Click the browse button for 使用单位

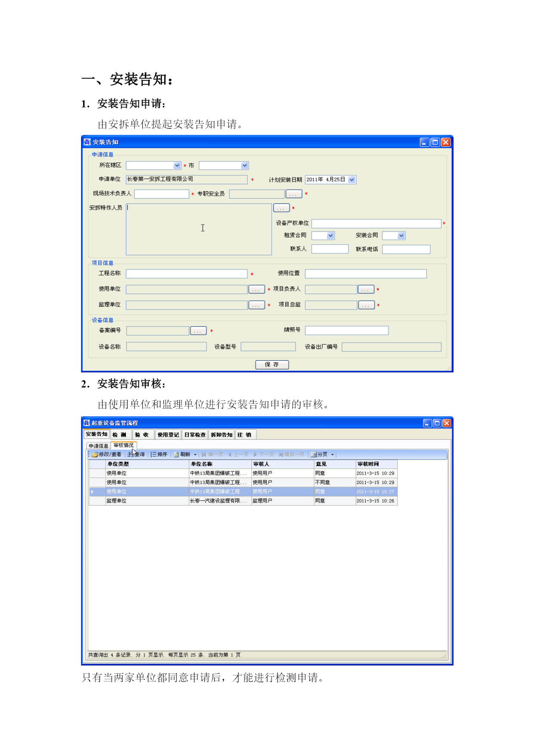(x=257, y=289)
